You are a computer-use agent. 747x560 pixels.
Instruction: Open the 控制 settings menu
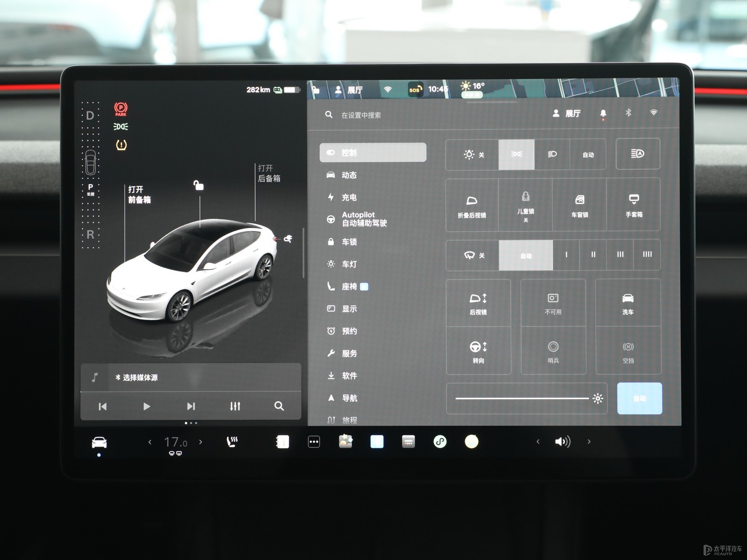tap(373, 153)
